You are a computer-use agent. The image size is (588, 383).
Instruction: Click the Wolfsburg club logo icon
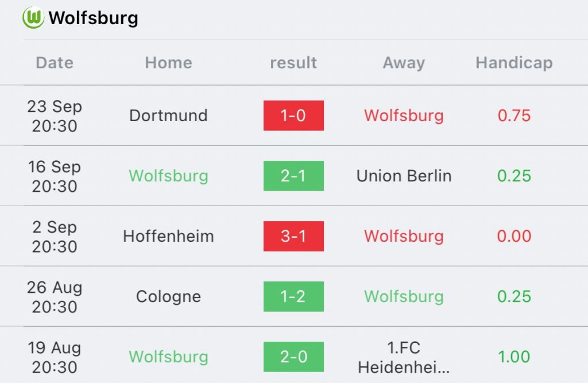pos(33,18)
